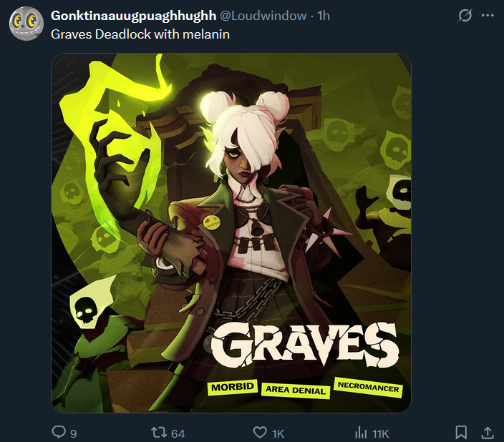The height and width of the screenshot is (442, 504).
Task: Click the 1h timestamp
Action: [x=324, y=16]
